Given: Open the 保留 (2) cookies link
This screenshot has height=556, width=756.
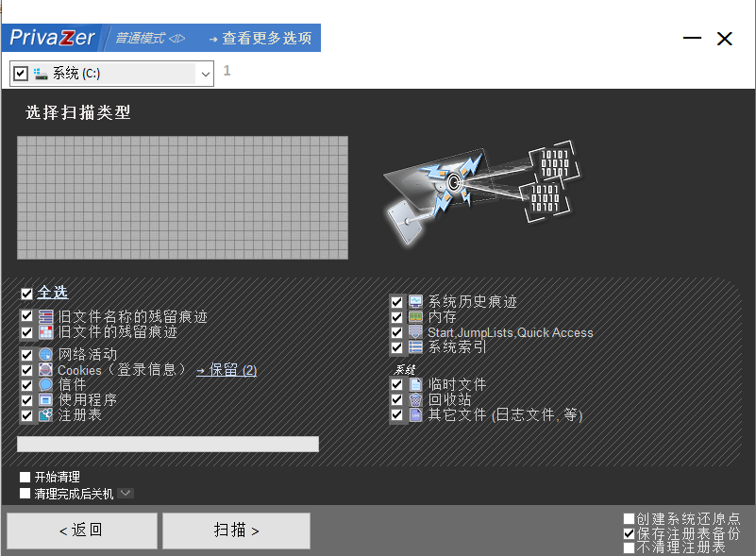Looking at the screenshot, I should point(227,370).
